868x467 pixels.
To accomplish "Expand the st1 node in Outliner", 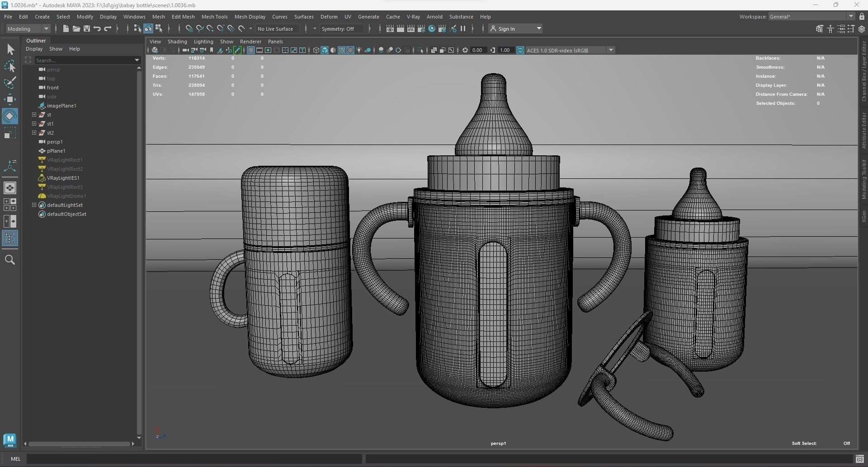I will [34, 124].
